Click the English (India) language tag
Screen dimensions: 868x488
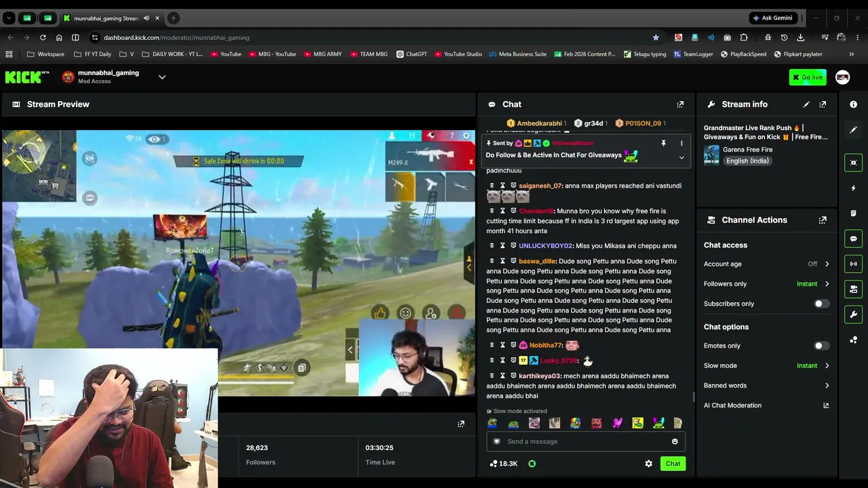point(747,161)
